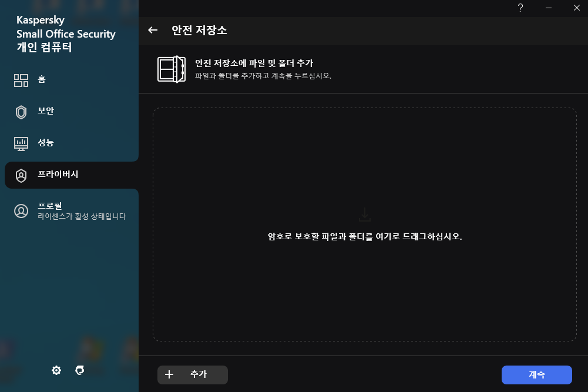Click the 추가 button
Image resolution: width=588 pixels, height=392 pixels.
(192, 375)
